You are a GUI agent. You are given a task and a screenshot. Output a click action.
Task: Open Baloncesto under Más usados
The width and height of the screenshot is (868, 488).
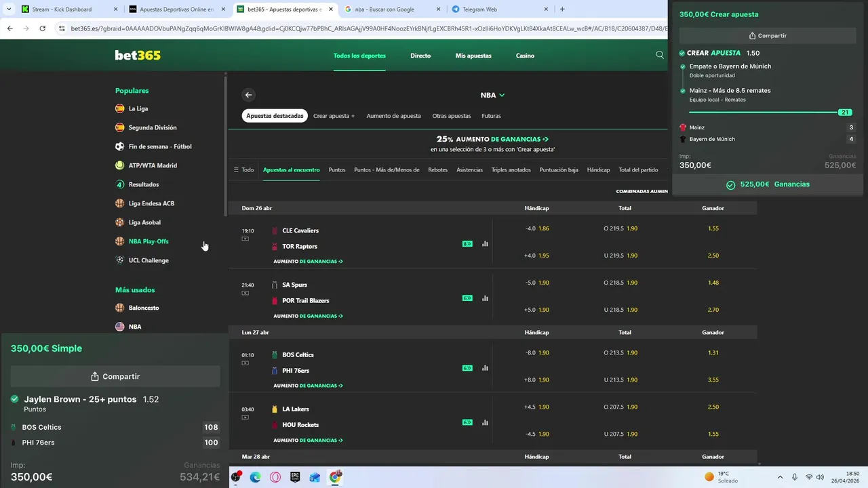(x=144, y=308)
